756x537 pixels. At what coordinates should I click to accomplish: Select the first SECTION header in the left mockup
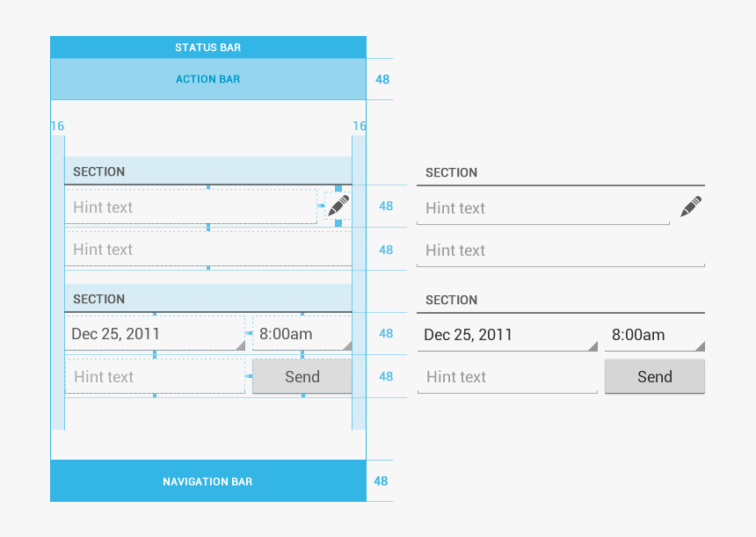click(x=207, y=171)
